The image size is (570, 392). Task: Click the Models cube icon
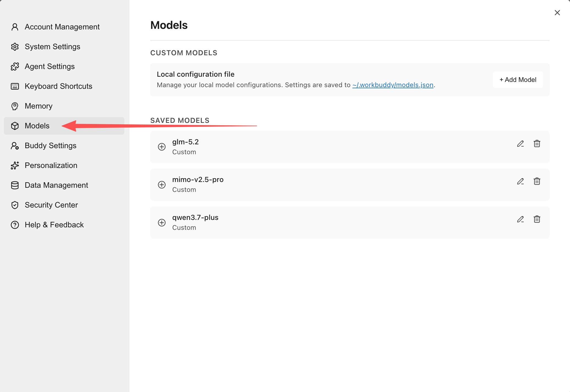pyautogui.click(x=15, y=126)
